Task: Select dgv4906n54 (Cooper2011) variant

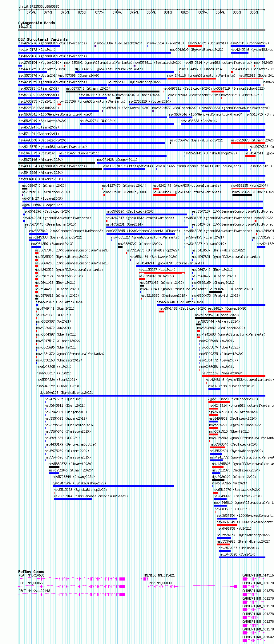Action: pos(43,205)
